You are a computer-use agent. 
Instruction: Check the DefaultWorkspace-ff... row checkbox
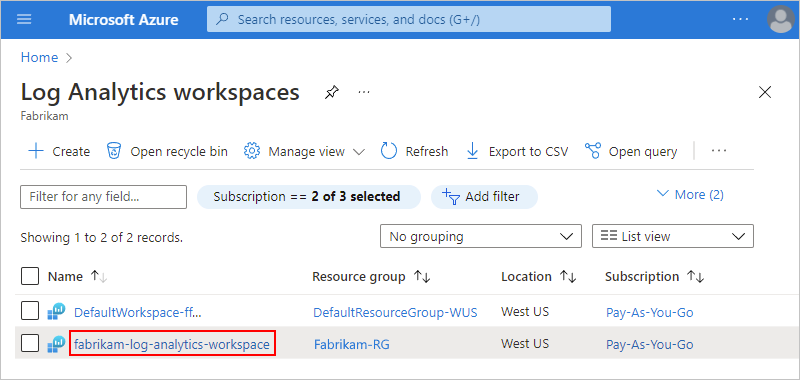pyautogui.click(x=30, y=312)
